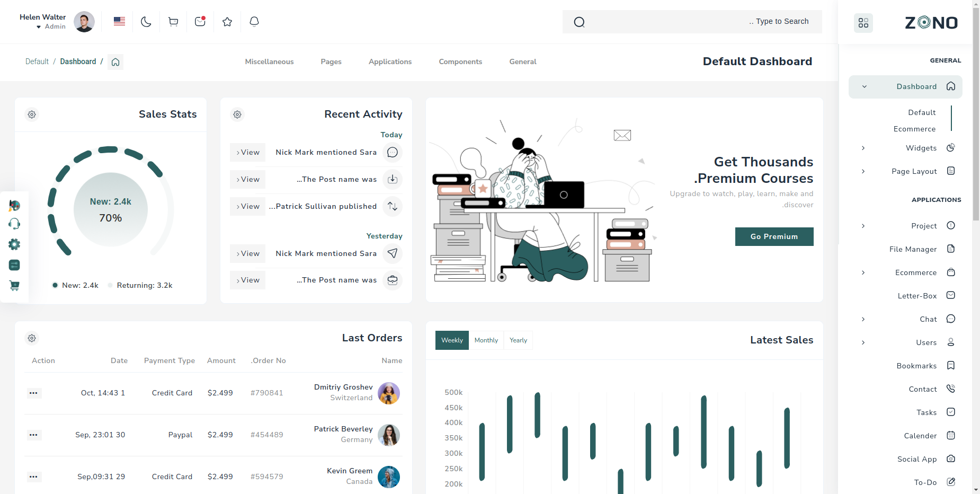Click the star bookmark icon in header
The image size is (980, 494).
click(x=227, y=22)
